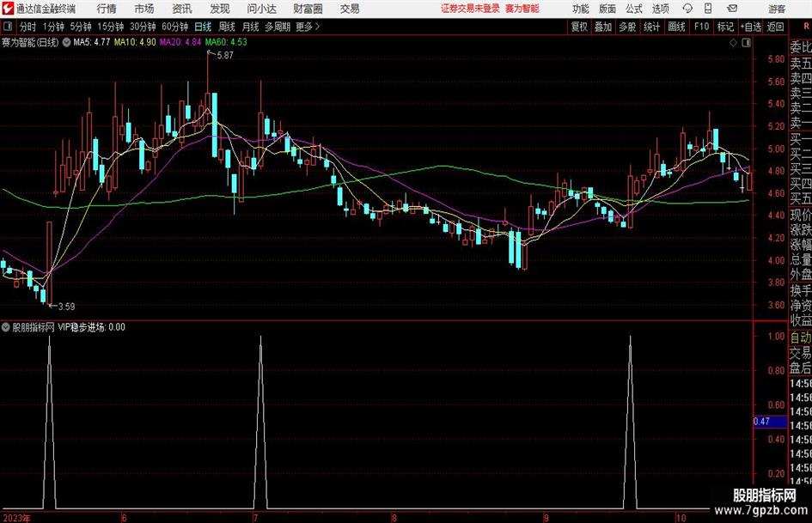This screenshot has width=812, height=523.
Task: Click the 3.59 low price label
Action: tap(66, 307)
